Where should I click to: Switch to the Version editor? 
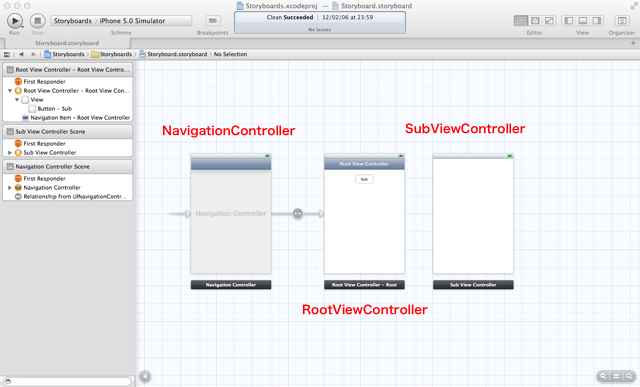click(x=549, y=20)
